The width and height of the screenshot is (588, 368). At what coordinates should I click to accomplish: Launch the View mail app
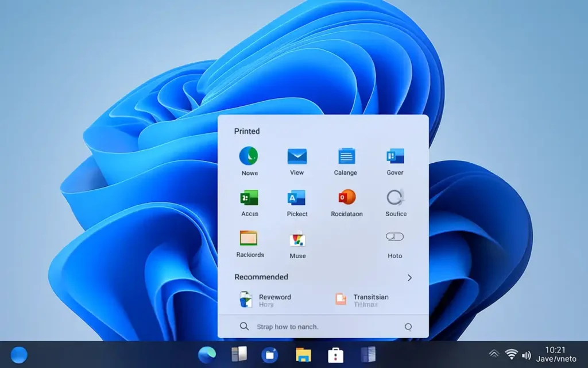pos(297,156)
